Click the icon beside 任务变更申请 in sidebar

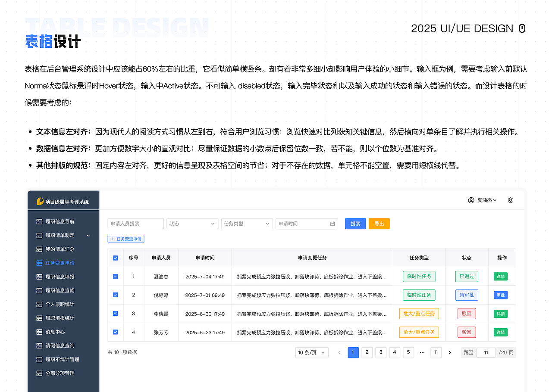pyautogui.click(x=40, y=263)
